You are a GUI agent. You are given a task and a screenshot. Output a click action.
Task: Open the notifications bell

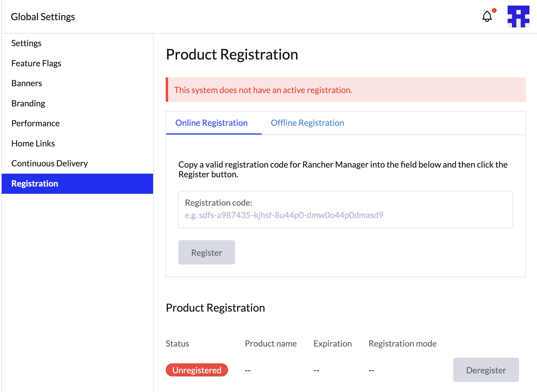click(487, 17)
